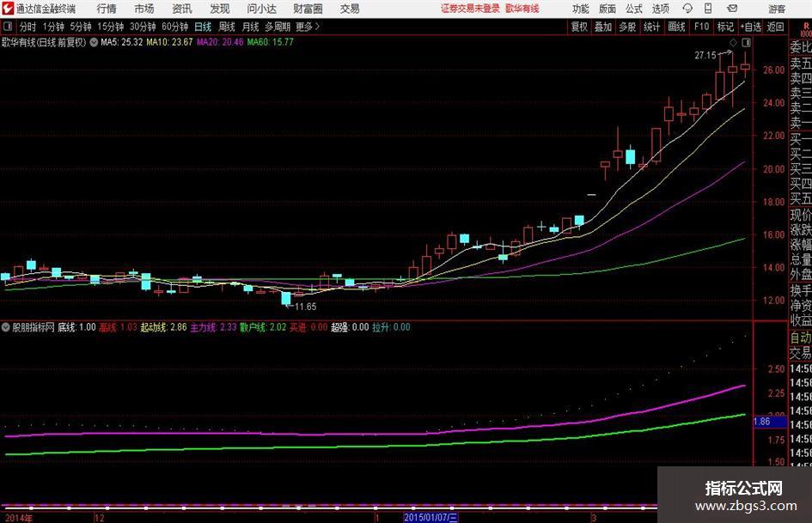The image size is (812, 523).
Task: Open the 多周期 multi-period view
Action: (x=278, y=27)
